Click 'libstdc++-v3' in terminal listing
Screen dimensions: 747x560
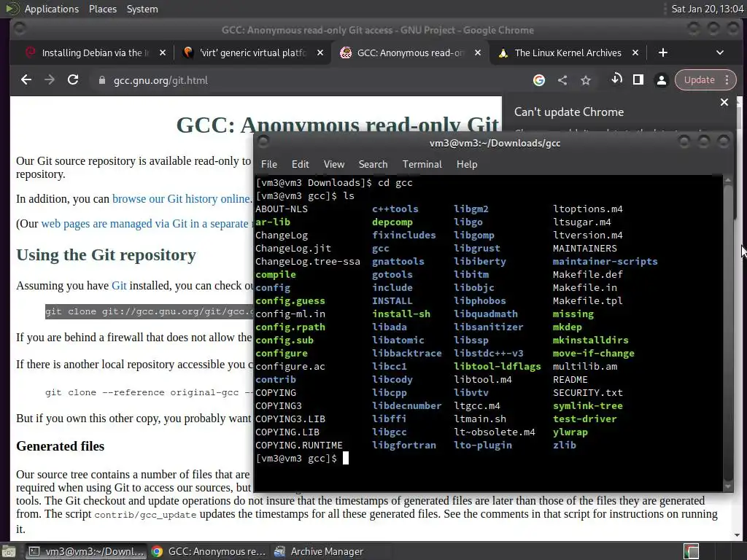[x=488, y=353]
